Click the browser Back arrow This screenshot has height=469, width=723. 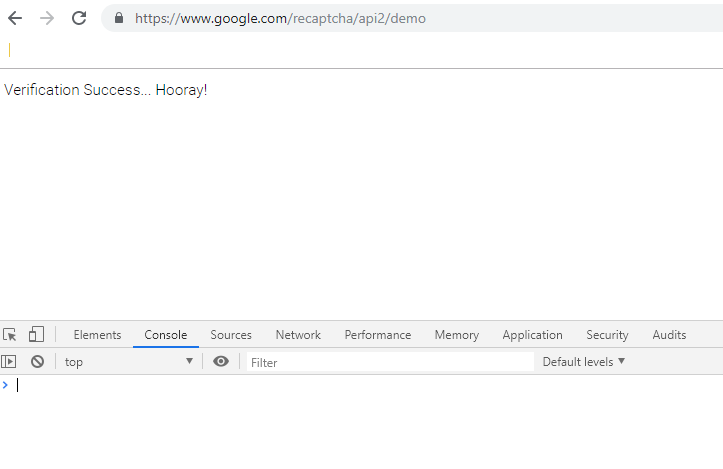(15, 18)
